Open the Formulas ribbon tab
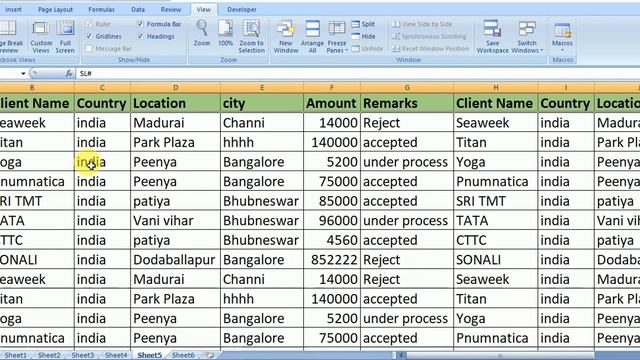This screenshot has height=360, width=640. coord(101,9)
